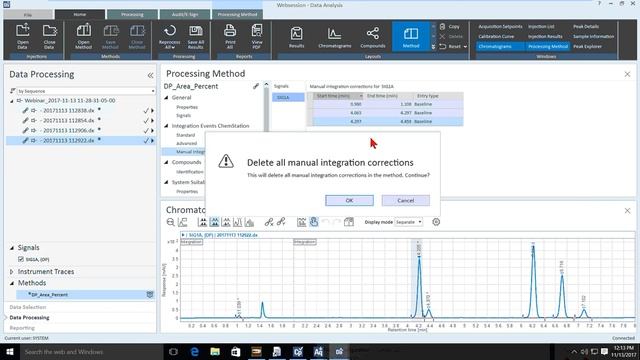Click the peak annotation icon left of hand tool
The image size is (640, 360).
[x=302, y=222]
